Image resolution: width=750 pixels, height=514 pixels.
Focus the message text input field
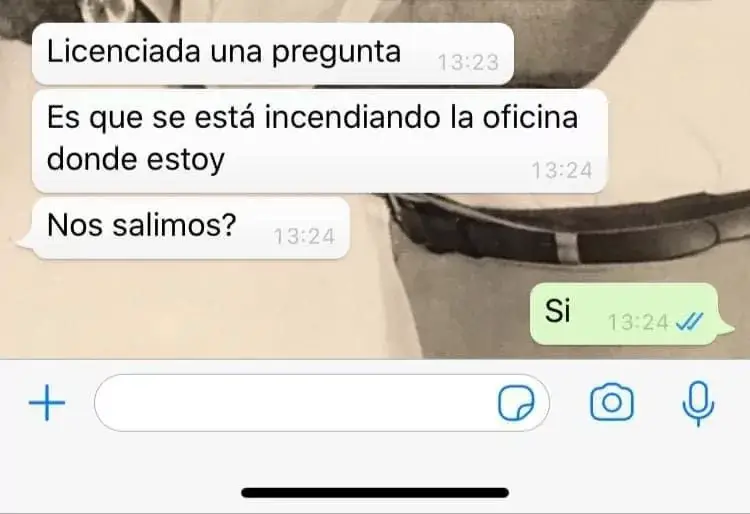322,403
